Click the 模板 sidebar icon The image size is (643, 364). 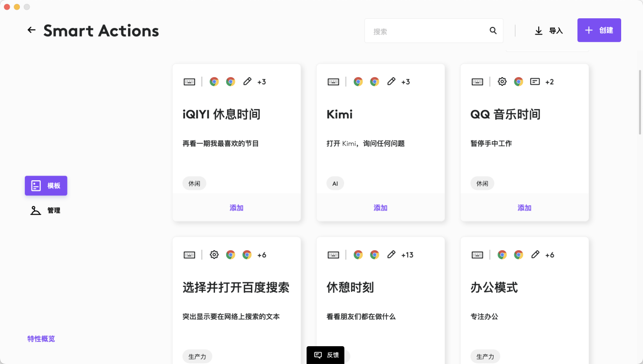tap(36, 186)
